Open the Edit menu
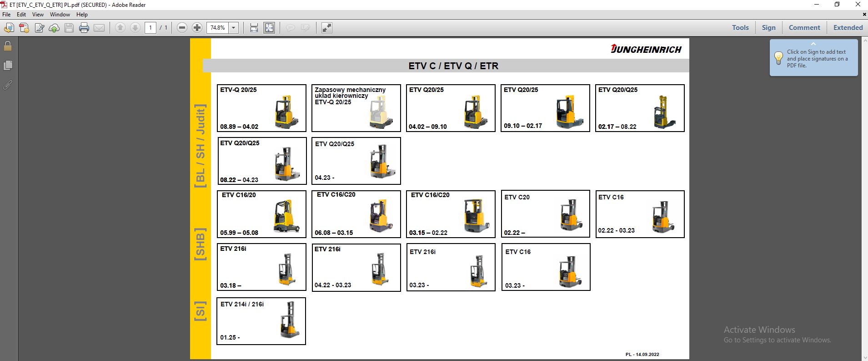The width and height of the screenshot is (868, 361). [x=21, y=15]
